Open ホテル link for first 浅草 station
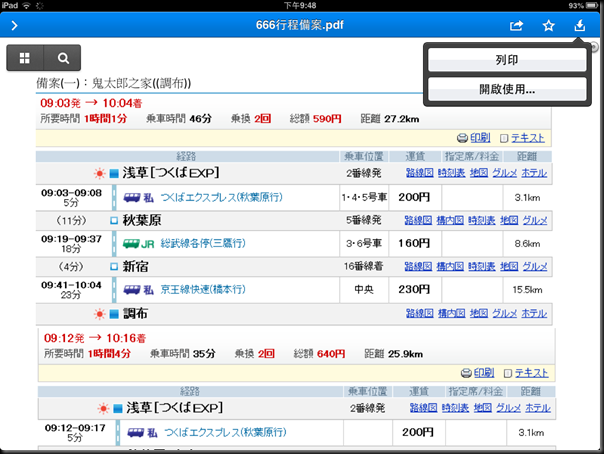 tap(534, 173)
